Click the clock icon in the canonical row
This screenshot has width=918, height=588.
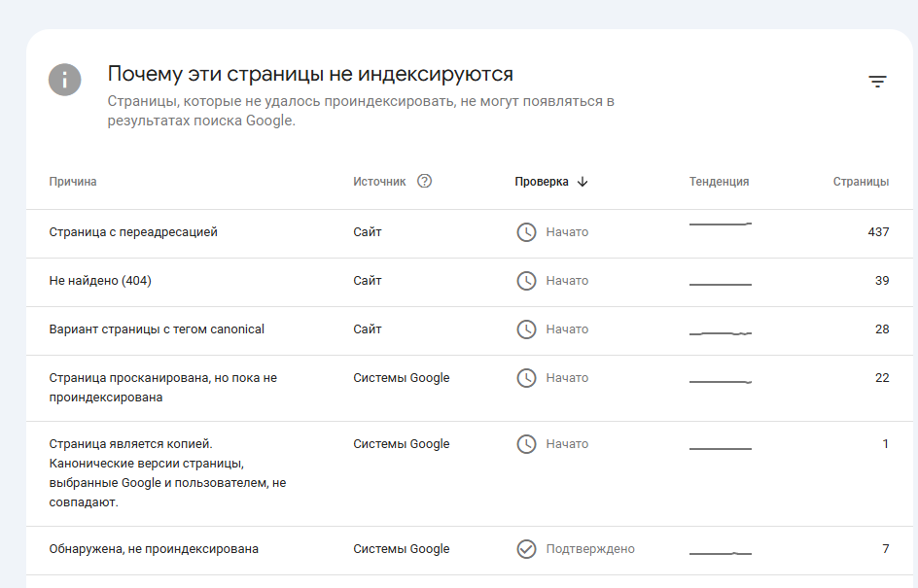526,329
